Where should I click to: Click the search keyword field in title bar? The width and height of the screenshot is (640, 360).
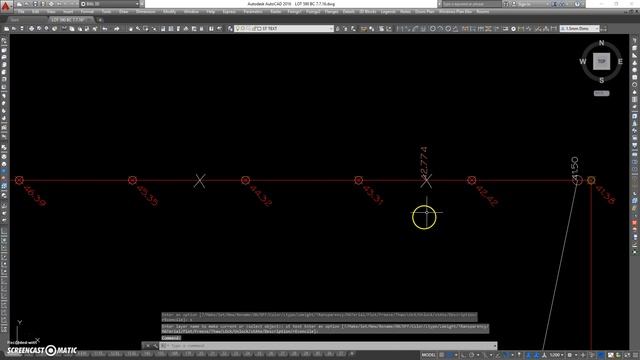471,4
